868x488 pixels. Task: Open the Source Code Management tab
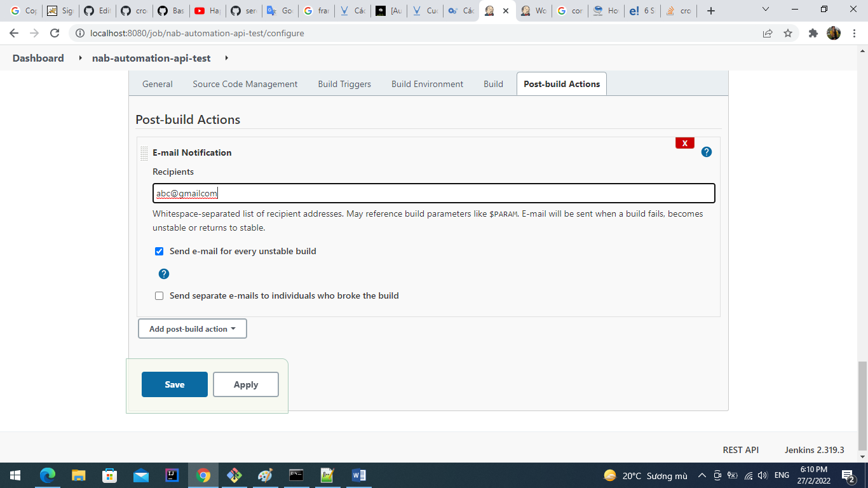click(x=245, y=84)
